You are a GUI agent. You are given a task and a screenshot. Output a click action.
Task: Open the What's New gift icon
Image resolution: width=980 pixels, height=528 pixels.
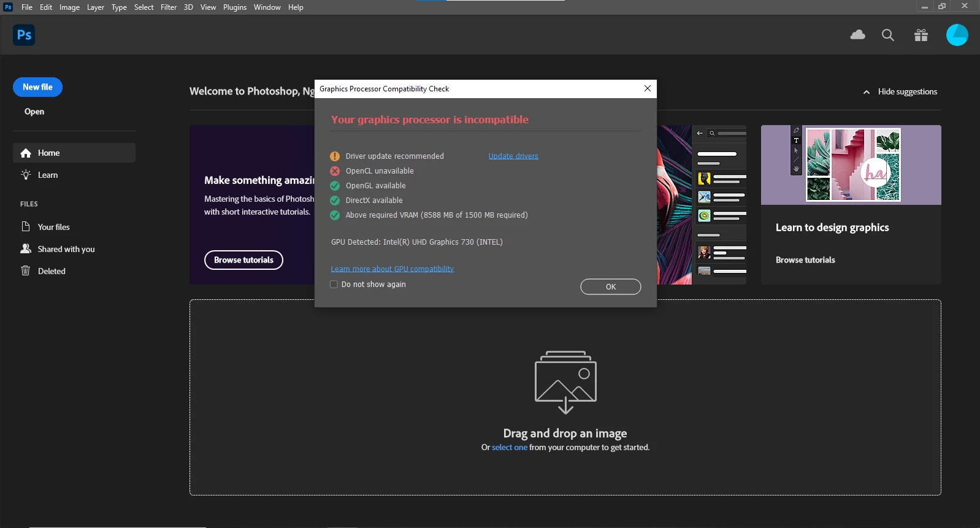pyautogui.click(x=921, y=35)
